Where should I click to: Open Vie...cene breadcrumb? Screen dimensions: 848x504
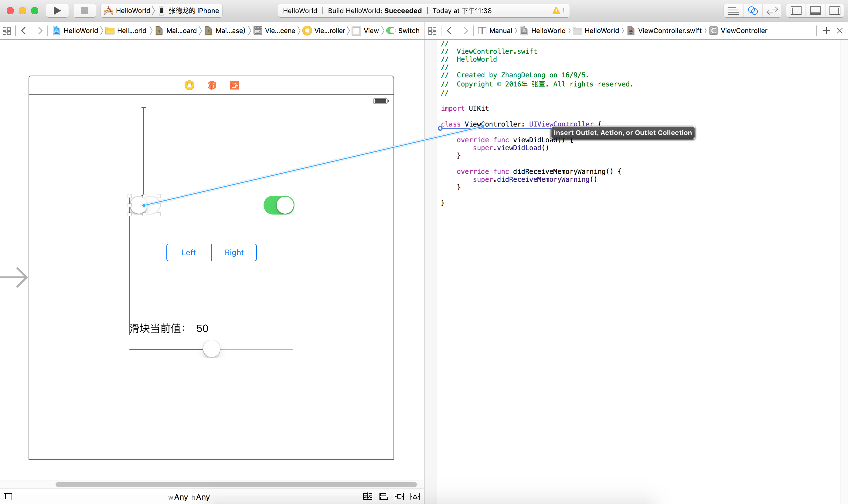pyautogui.click(x=274, y=31)
